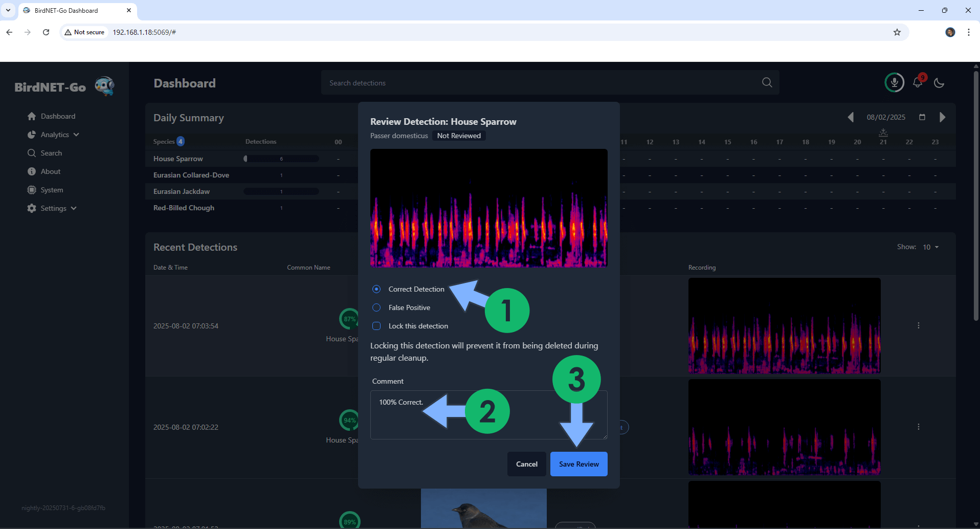This screenshot has height=529, width=980.
Task: Click the Comment text area
Action: (489, 415)
